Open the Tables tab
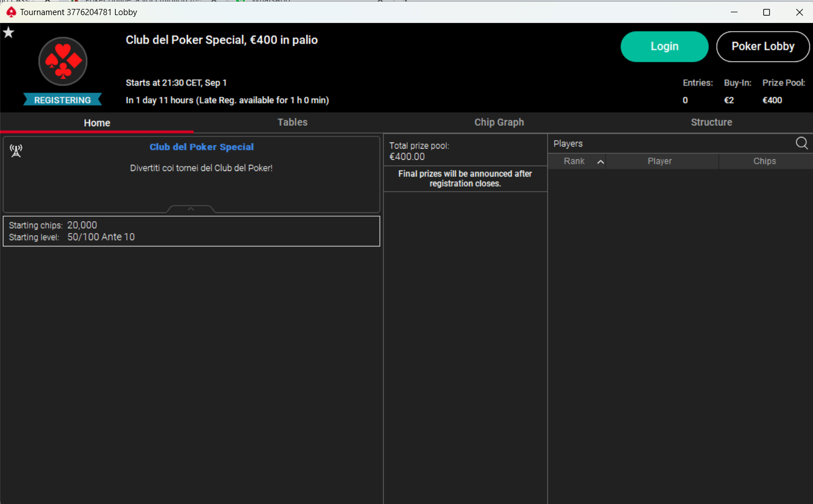The height and width of the screenshot is (504, 813). 292,122
